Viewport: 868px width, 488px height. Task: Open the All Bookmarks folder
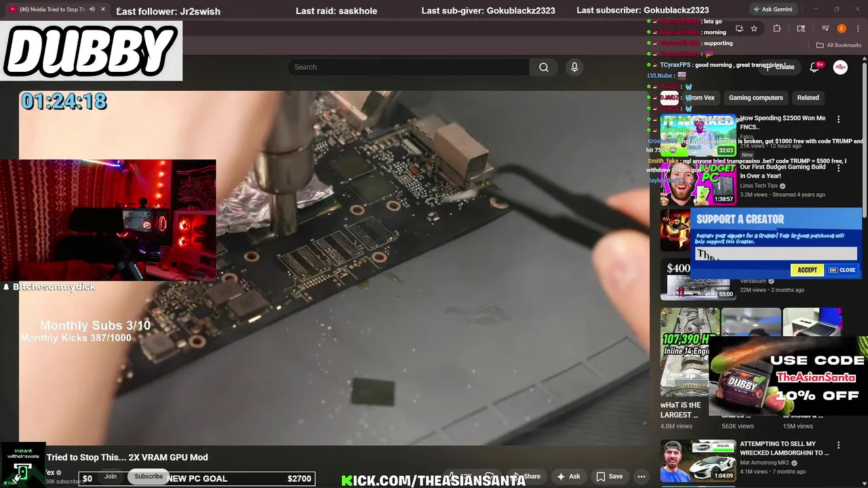[x=839, y=45]
